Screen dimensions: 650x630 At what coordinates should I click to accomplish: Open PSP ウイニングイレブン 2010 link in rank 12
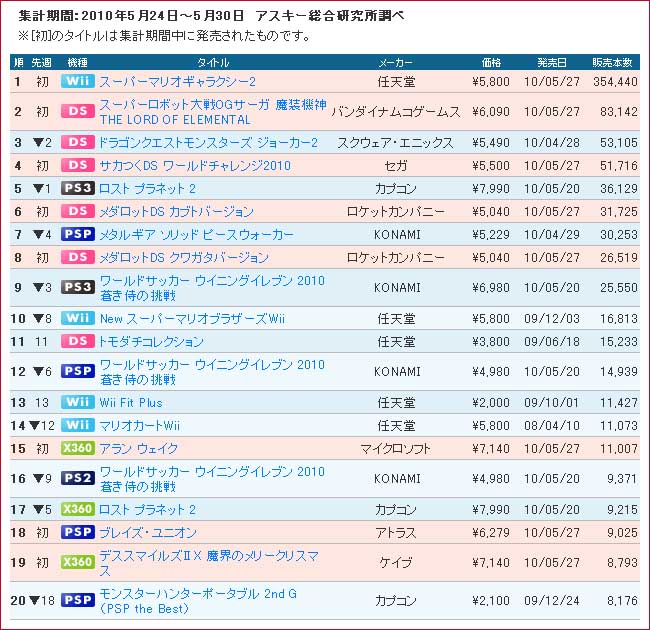[x=212, y=372]
